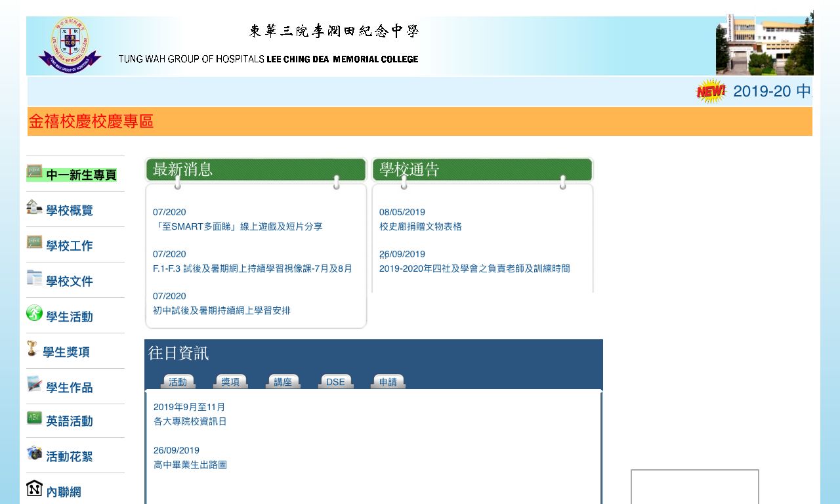Click the school building photo in the banner
Screen dimensions: 840x504
[764, 45]
